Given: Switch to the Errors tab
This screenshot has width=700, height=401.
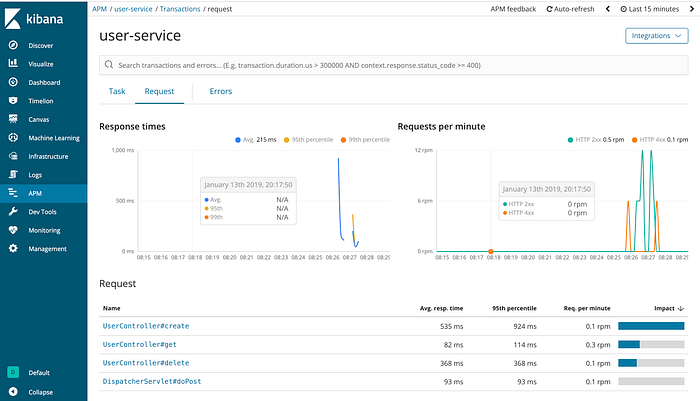Looking at the screenshot, I should 221,91.
